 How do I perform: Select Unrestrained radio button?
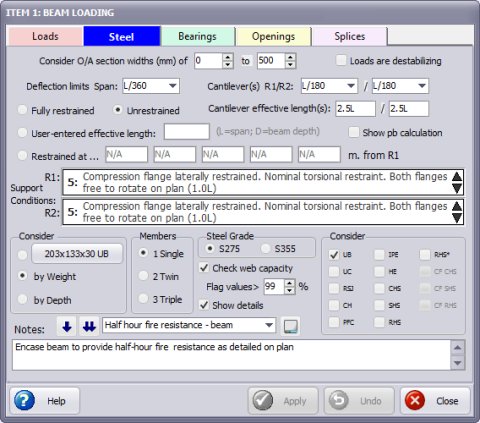(x=118, y=110)
